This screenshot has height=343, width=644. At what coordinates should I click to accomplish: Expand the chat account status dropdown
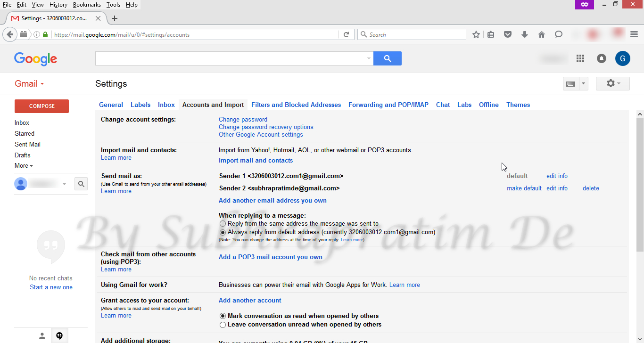click(64, 184)
